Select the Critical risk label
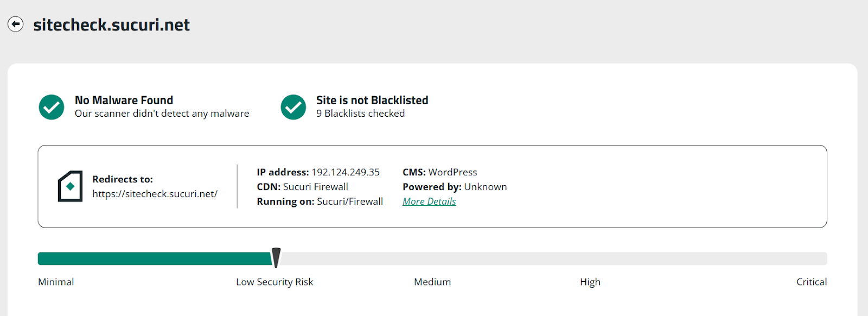The image size is (868, 316). point(811,282)
